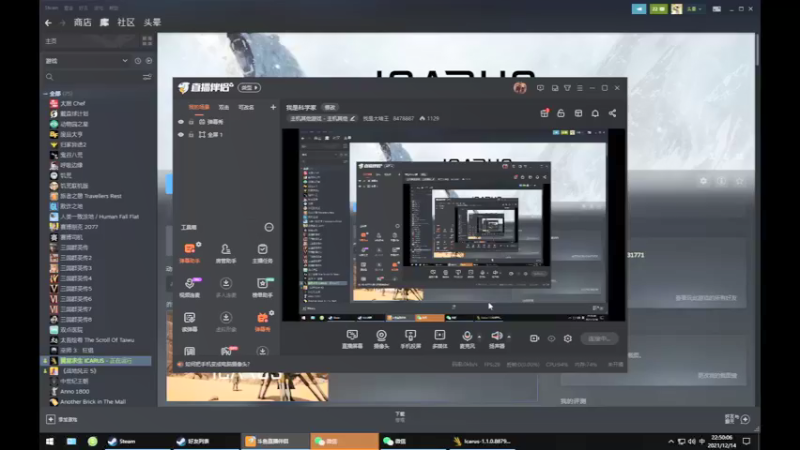This screenshot has width=800, height=450.
Task: Collapse the All games list in Steam
Action: (45, 93)
